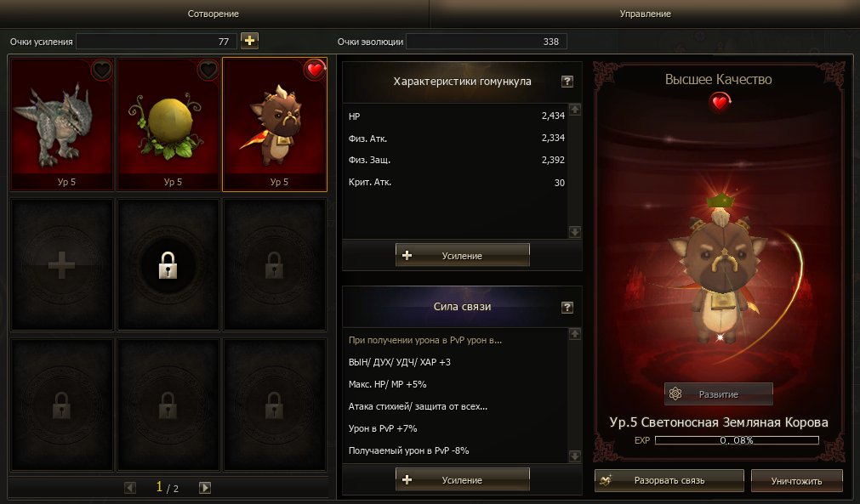The height and width of the screenshot is (504, 860).
Task: Click the up arrow in the Сила связи list
Action: click(x=575, y=334)
